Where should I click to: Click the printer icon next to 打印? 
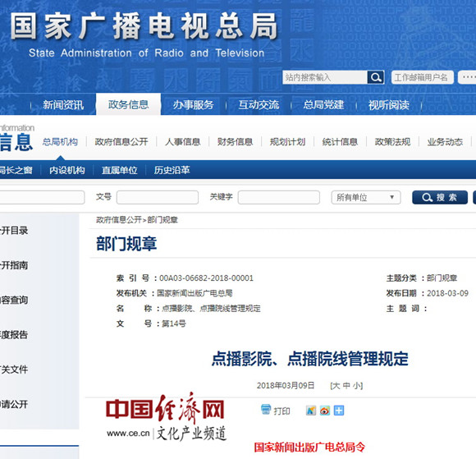coord(266,410)
